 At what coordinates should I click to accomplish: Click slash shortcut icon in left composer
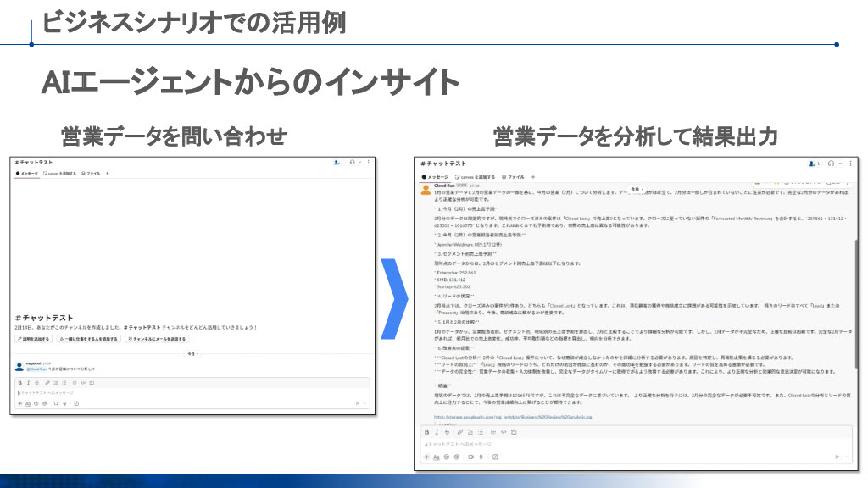pos(76,403)
